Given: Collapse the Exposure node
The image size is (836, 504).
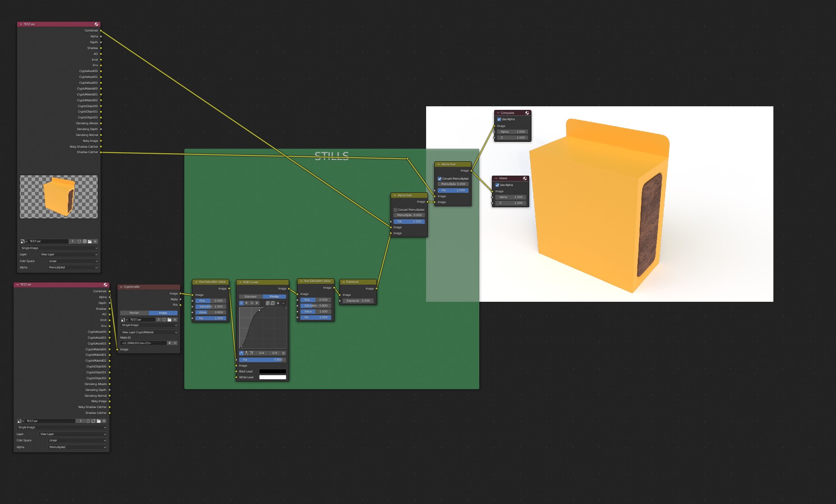Looking at the screenshot, I should tap(343, 282).
